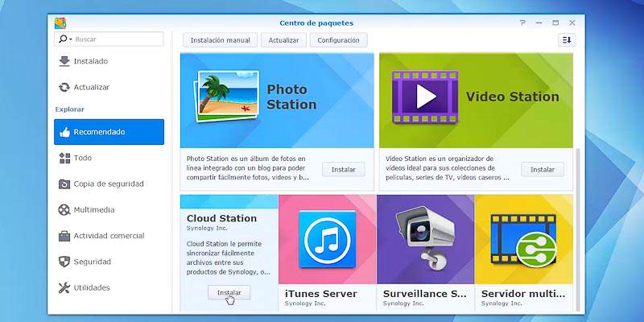This screenshot has width=644, height=322.
Task: Open the Actualizar sidebar section
Action: coord(109,87)
